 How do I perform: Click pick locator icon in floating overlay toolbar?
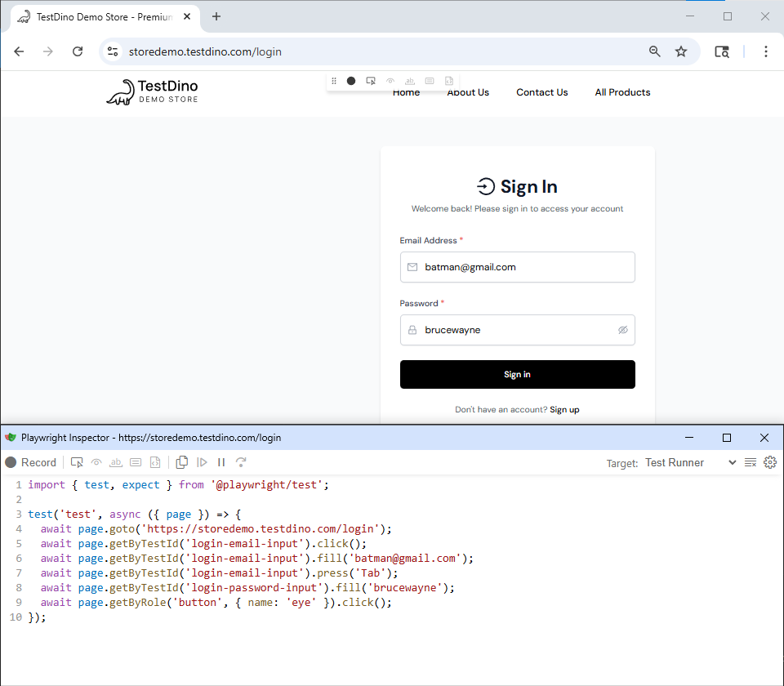tap(371, 81)
